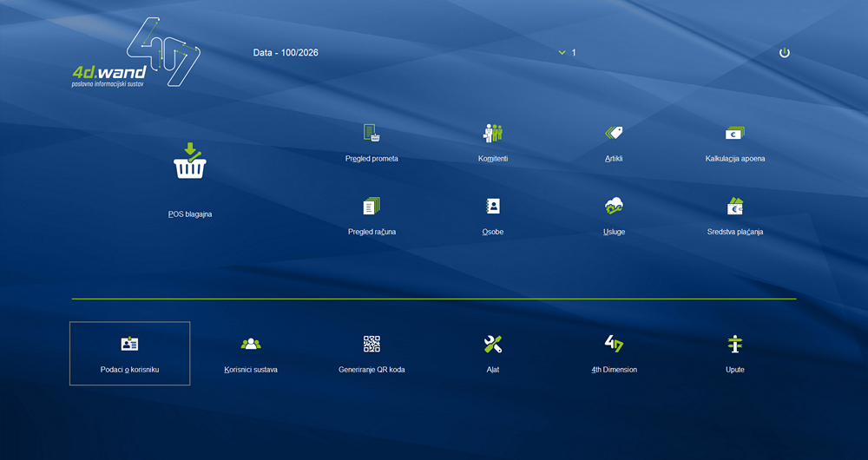
Task: Click the number 1 beside the chevron
Action: point(574,53)
